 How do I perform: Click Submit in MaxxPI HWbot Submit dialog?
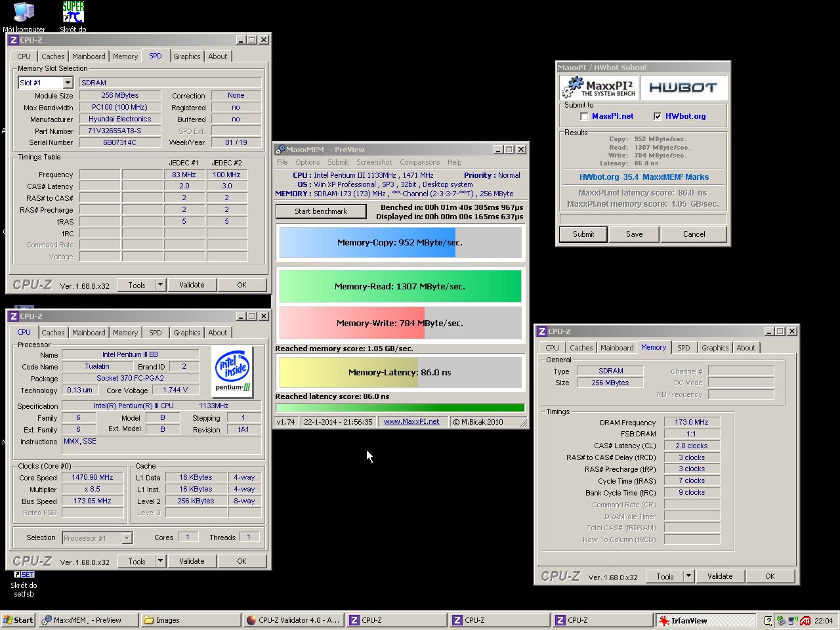click(x=583, y=234)
